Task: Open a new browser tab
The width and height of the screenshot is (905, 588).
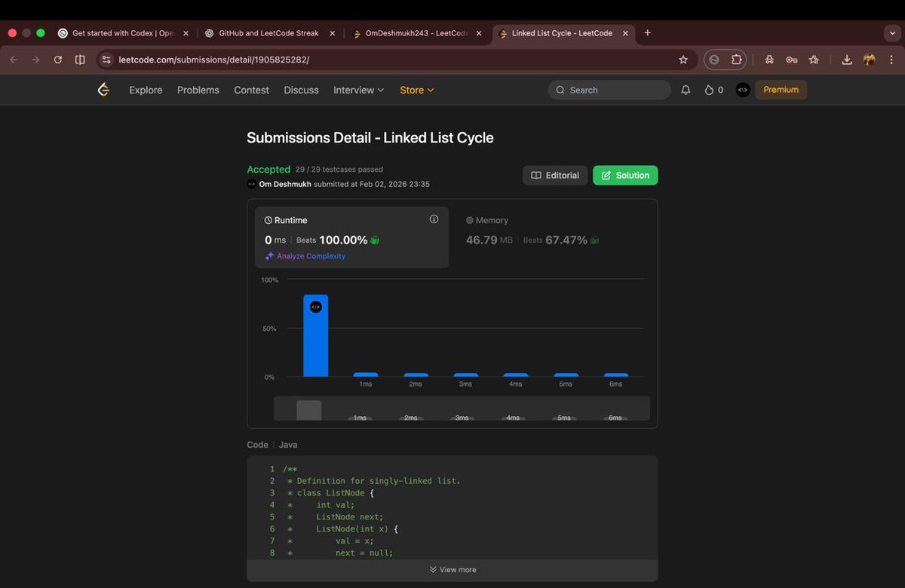Action: (x=647, y=32)
